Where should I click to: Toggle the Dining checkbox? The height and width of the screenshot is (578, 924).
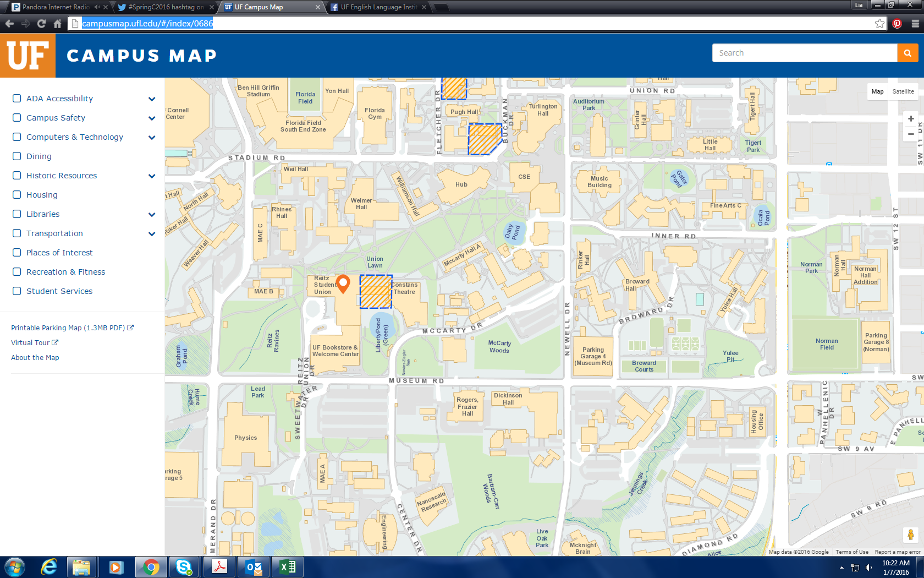(x=17, y=156)
